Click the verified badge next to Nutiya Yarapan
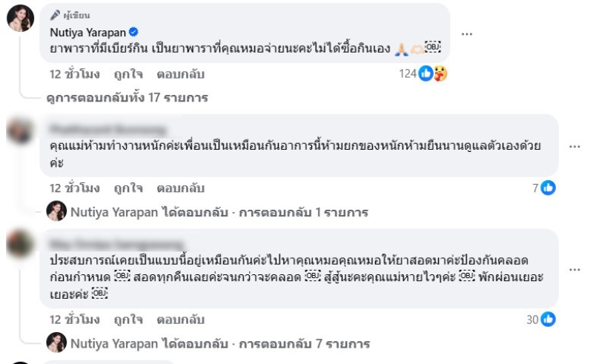 pyautogui.click(x=133, y=32)
